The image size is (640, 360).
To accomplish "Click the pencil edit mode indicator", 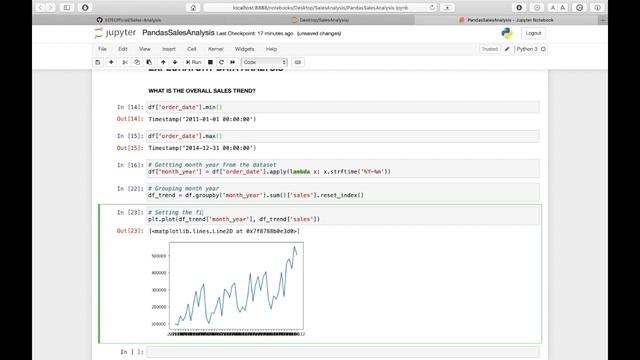I will tap(507, 49).
